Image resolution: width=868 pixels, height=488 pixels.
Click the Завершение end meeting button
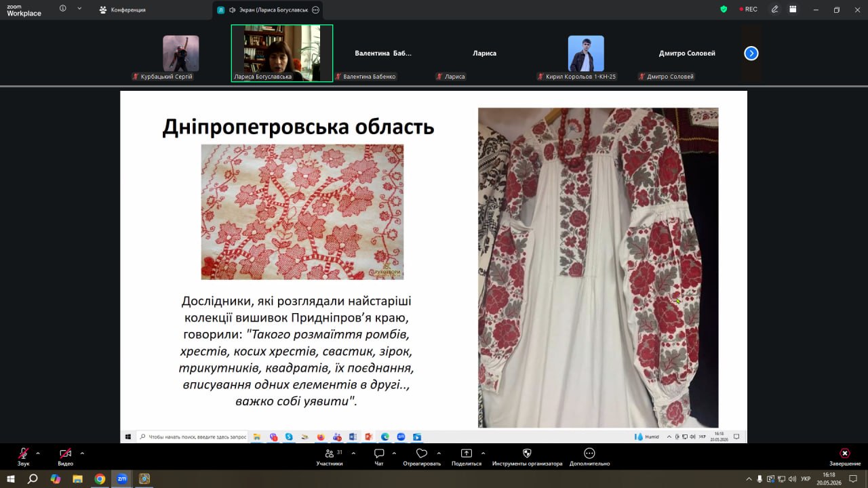coord(845,457)
